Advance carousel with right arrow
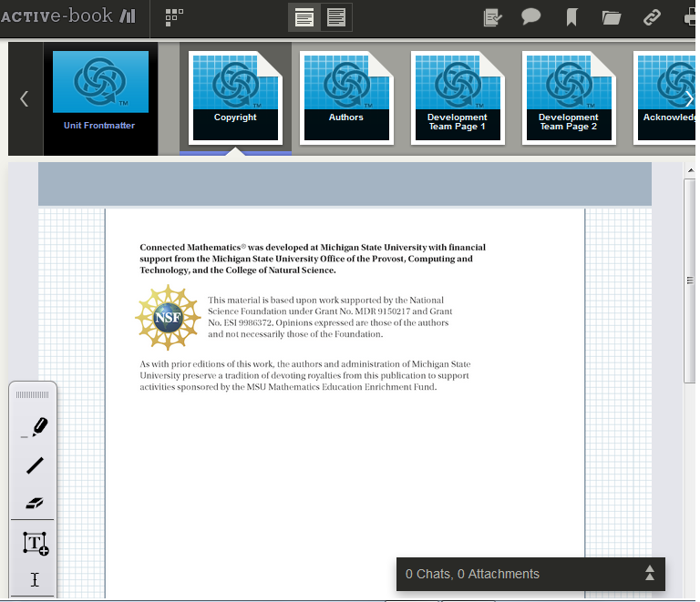 coord(690,98)
